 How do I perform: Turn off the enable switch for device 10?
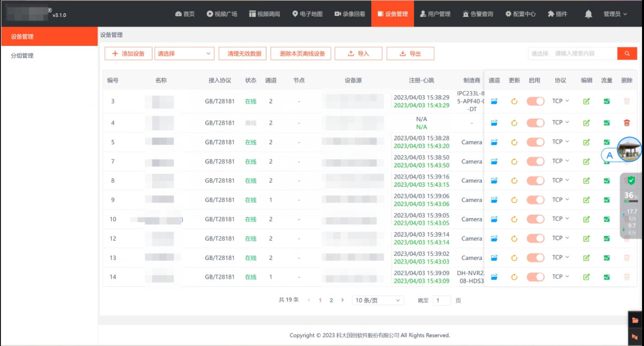(x=535, y=219)
